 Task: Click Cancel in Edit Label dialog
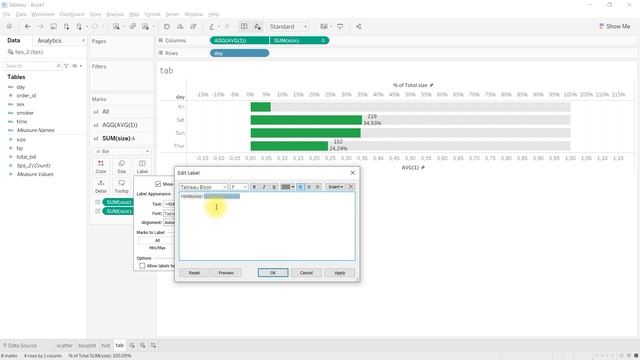(x=306, y=273)
